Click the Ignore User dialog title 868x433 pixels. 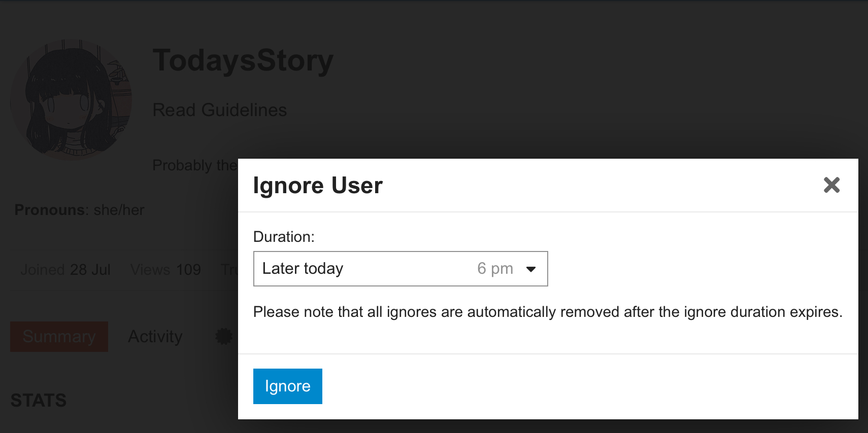tap(318, 186)
